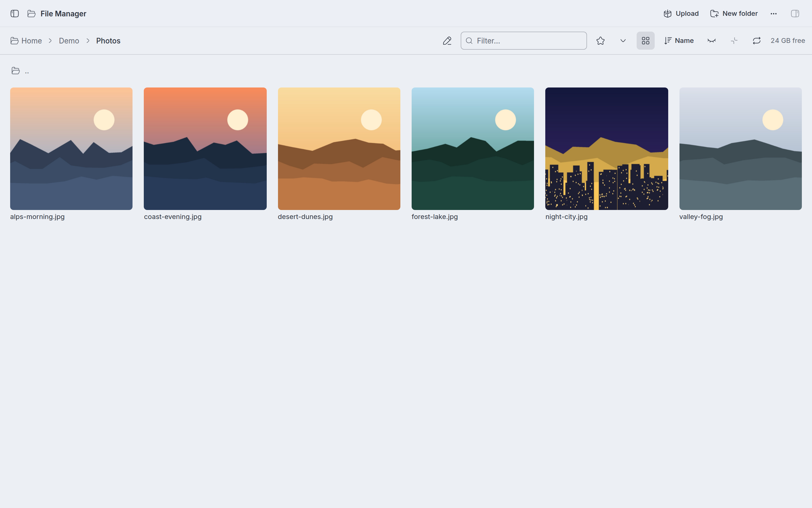Open the forest-lake.jpg thumbnail
This screenshot has width=812, height=508.
click(x=473, y=148)
